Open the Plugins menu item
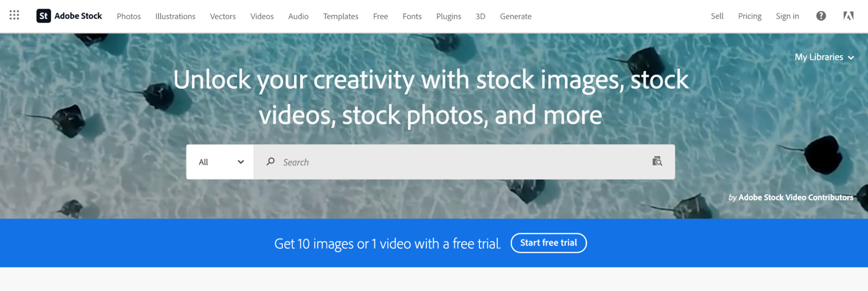The height and width of the screenshot is (291, 868). [x=449, y=16]
